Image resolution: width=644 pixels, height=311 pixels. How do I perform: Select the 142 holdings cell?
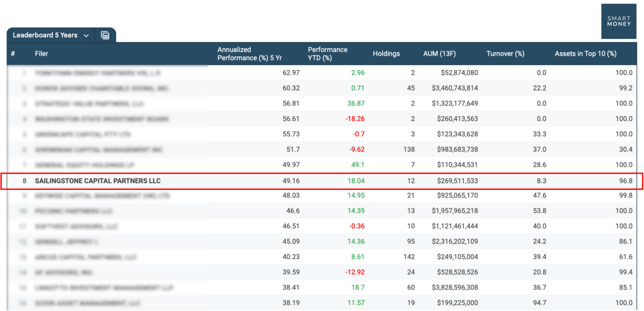[409, 258]
